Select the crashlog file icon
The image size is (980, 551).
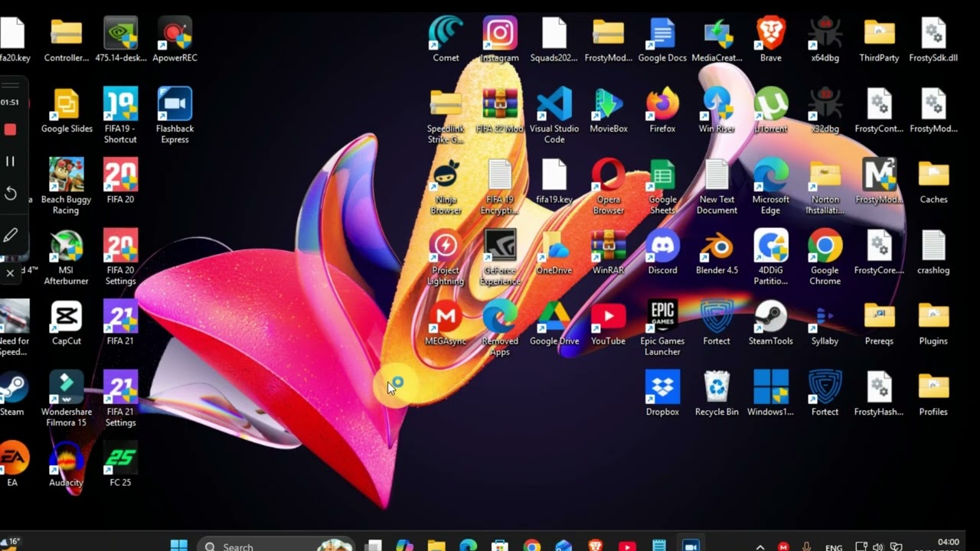pos(933,253)
